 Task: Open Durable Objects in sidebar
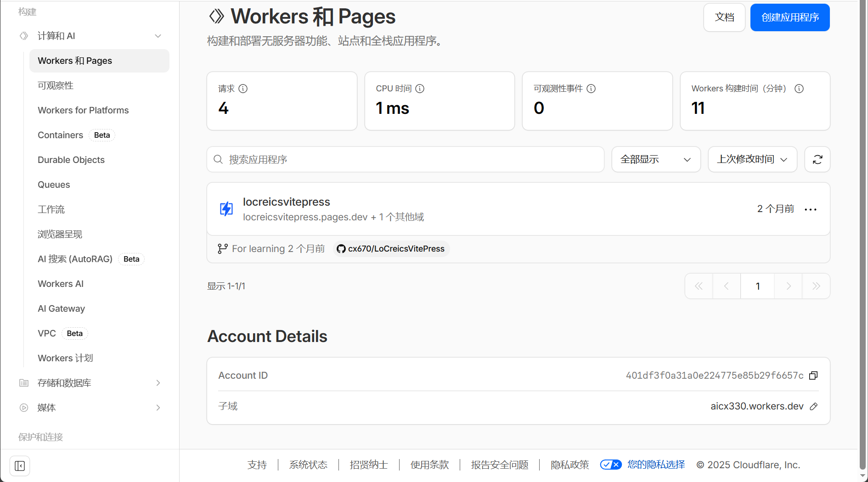point(71,160)
